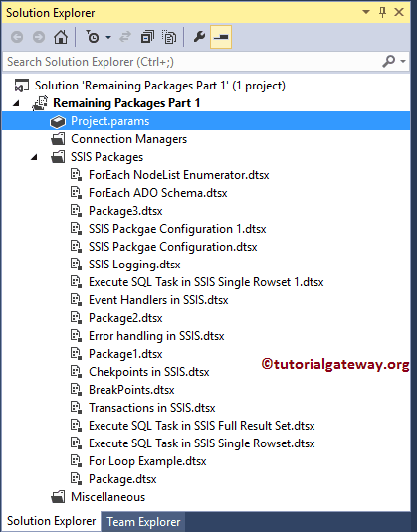This screenshot has width=417, height=532.
Task: Click package icon beside SSIS Logging.dtsx
Action: click(x=76, y=265)
